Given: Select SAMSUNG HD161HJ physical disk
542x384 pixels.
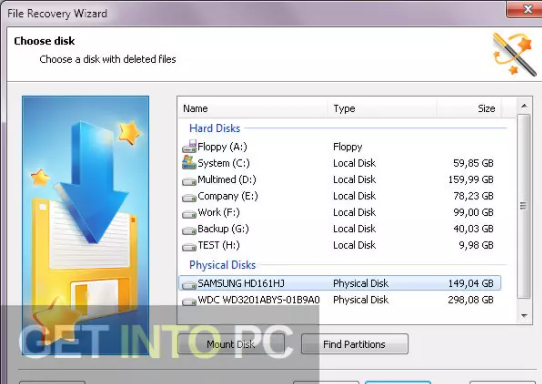Looking at the screenshot, I should 340,283.
